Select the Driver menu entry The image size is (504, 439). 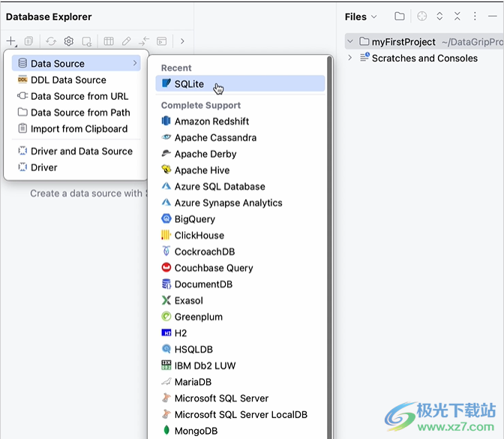pyautogui.click(x=76, y=167)
